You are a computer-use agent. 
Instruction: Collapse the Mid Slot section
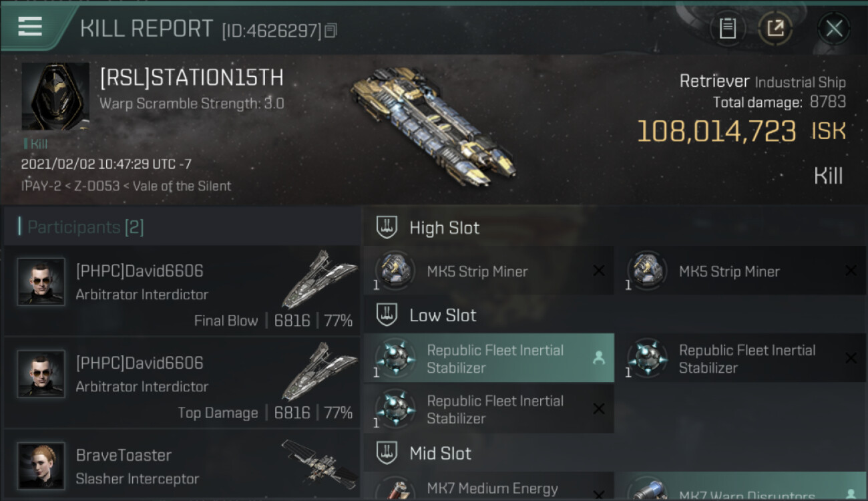[387, 454]
